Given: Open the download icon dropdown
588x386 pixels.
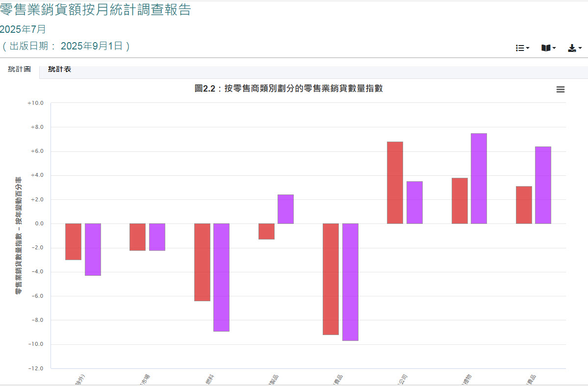Looking at the screenshot, I should click(574, 48).
